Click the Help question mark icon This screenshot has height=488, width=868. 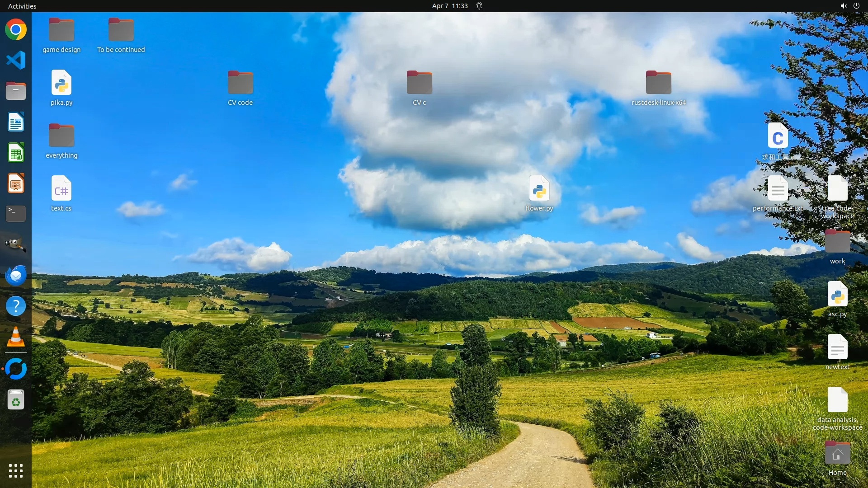click(x=16, y=306)
